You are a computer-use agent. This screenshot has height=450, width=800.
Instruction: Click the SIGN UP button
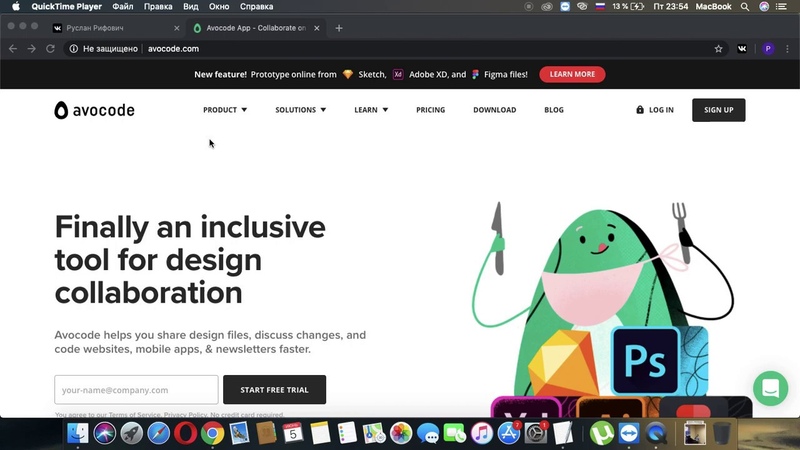[718, 110]
